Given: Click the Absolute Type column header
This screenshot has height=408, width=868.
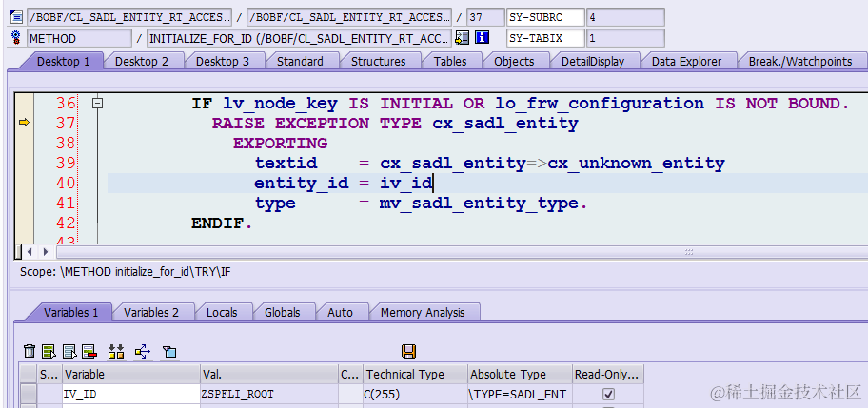Looking at the screenshot, I should (x=520, y=375).
